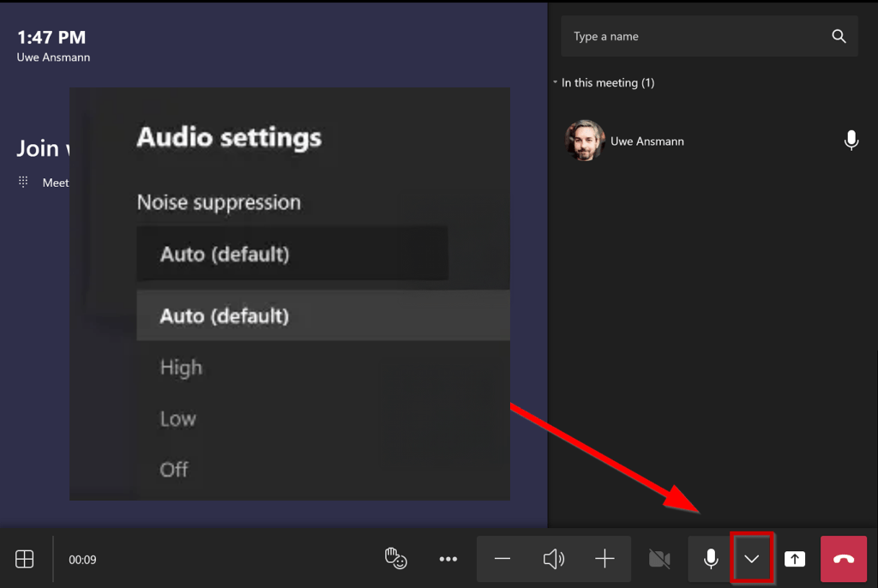Open the more actions ellipsis menu

point(448,560)
